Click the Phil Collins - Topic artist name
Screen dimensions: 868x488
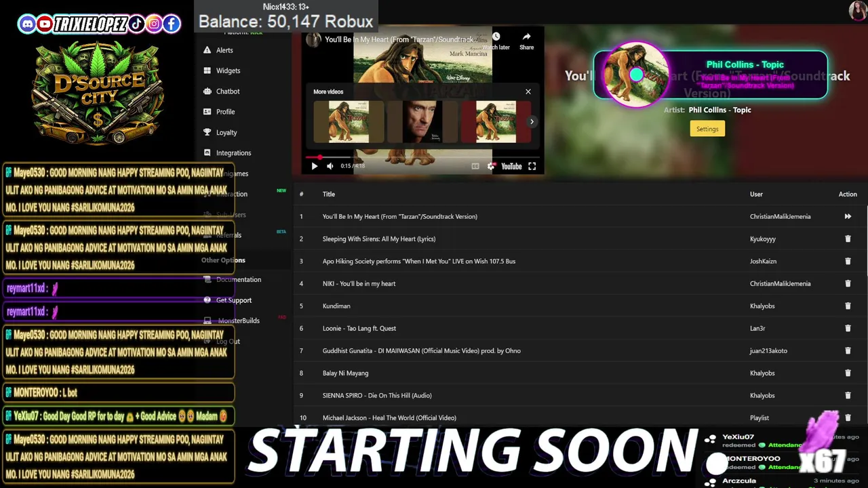click(x=745, y=64)
